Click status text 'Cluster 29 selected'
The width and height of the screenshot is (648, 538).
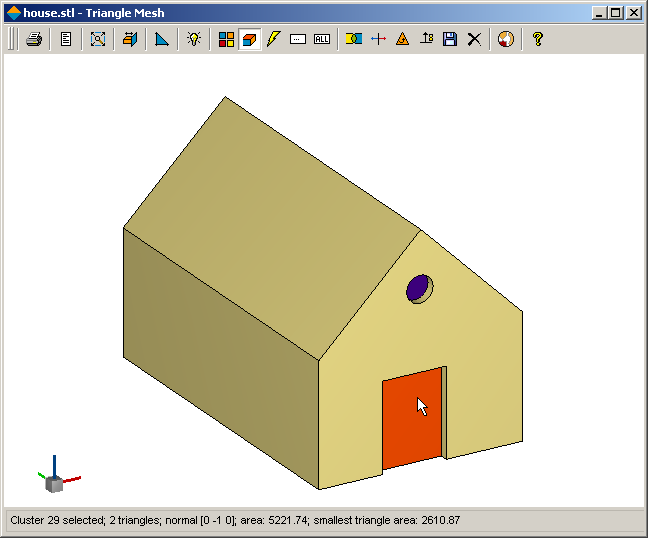pos(57,520)
